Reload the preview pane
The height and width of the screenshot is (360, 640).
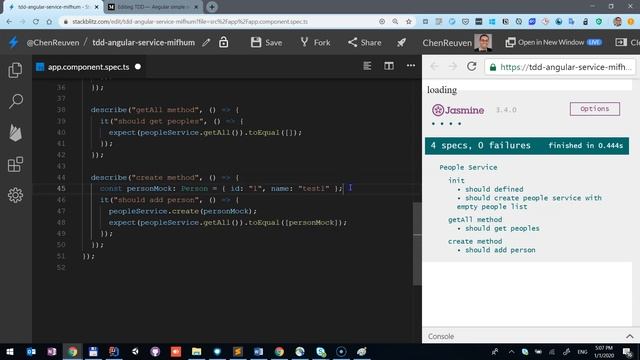coord(472,66)
